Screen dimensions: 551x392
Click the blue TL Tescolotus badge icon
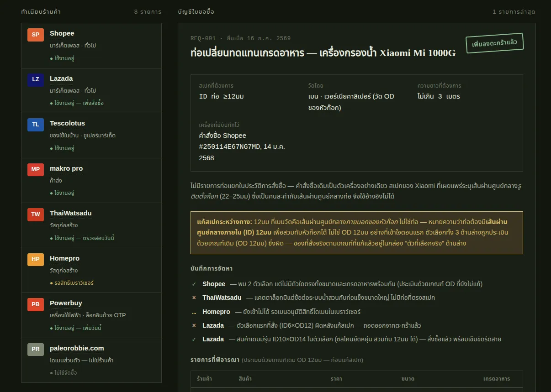36,125
